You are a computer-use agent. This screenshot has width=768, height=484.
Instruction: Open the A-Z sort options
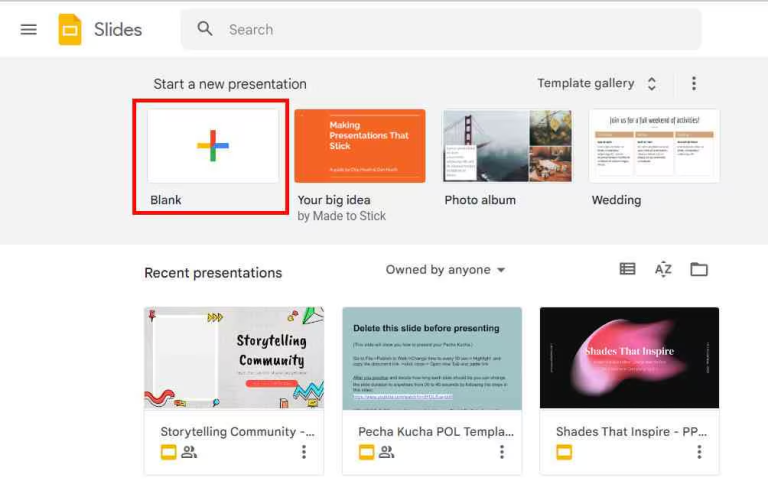(663, 269)
